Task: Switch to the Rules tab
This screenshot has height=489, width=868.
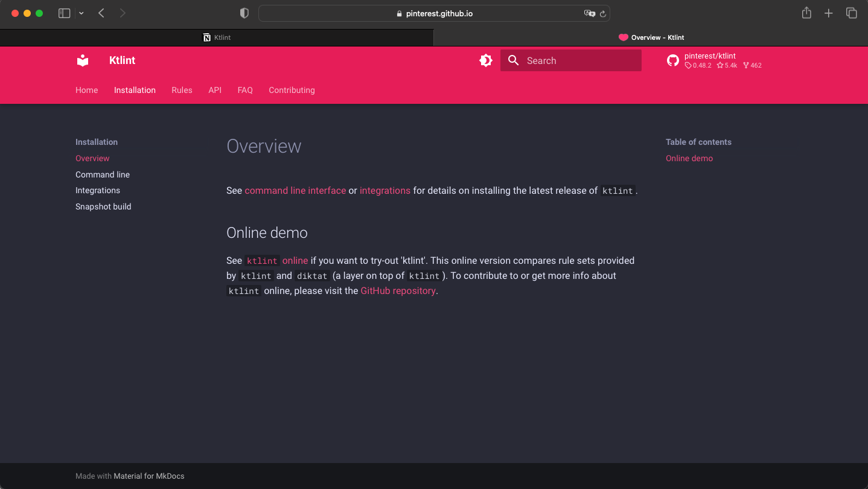Action: [x=182, y=90]
